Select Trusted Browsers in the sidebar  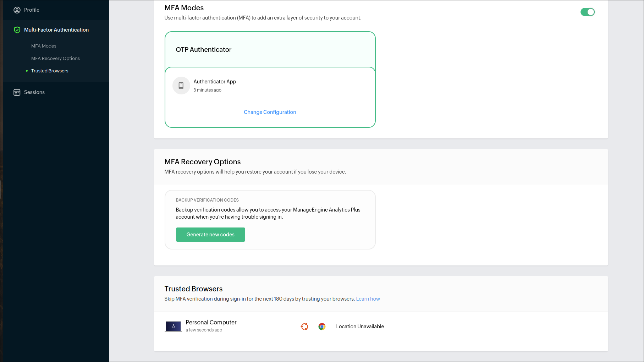pos(50,71)
